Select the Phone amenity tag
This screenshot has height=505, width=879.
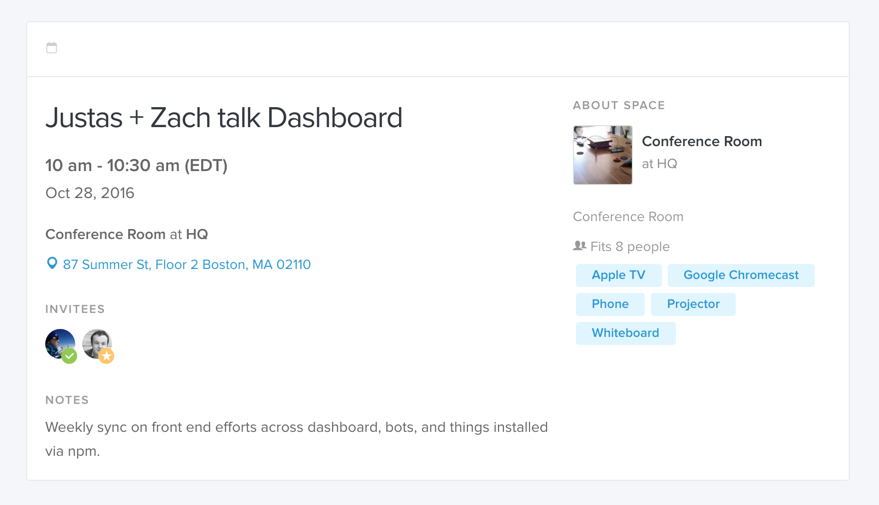pyautogui.click(x=610, y=304)
